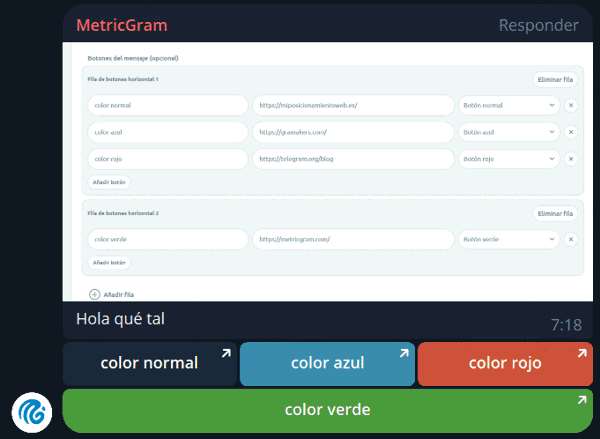Click the plus circle icon beside Añadir fila
The image size is (600, 439).
95,294
